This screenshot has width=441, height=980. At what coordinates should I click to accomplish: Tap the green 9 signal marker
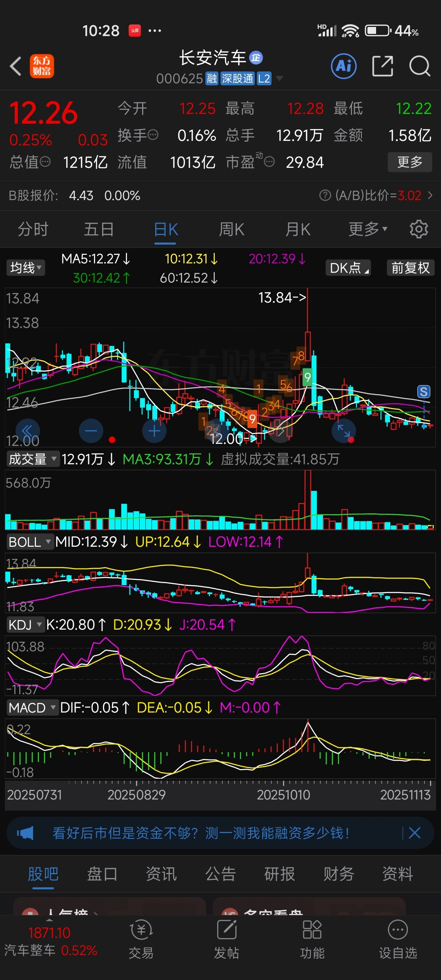(307, 377)
